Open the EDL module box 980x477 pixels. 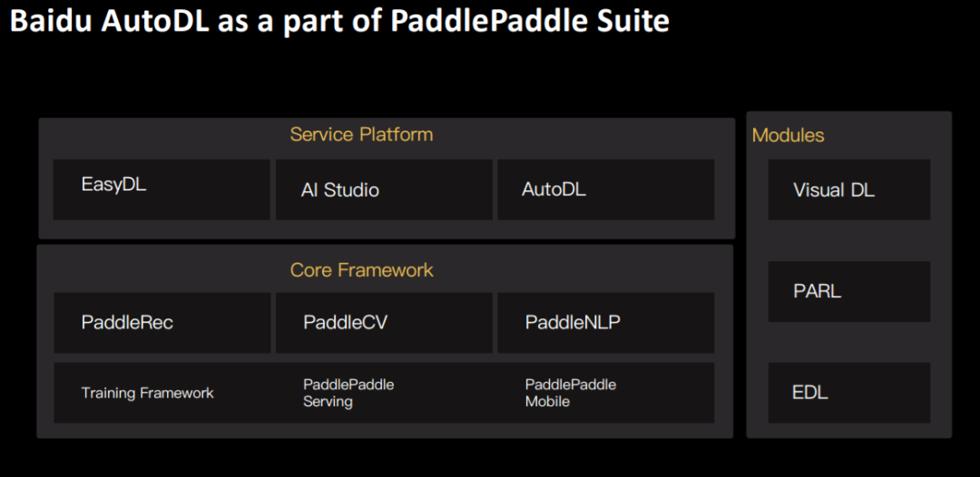(848, 393)
